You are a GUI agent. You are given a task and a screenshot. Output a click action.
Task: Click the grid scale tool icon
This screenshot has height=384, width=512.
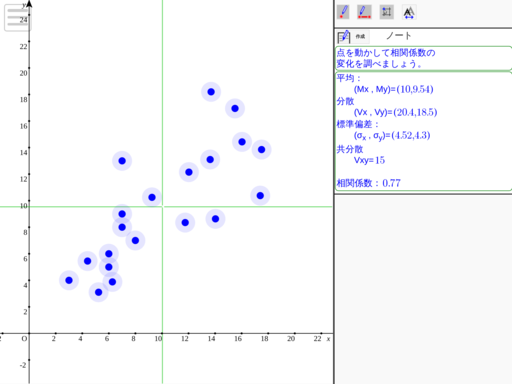point(387,12)
